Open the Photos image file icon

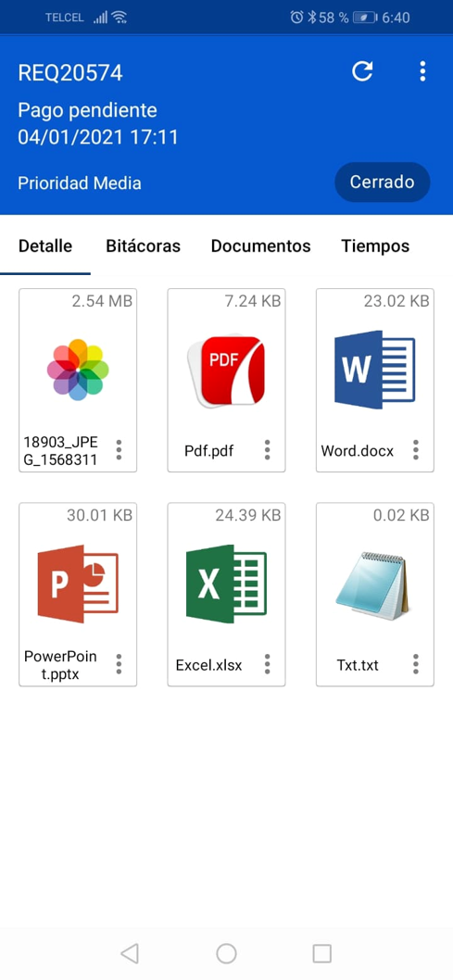(x=78, y=370)
